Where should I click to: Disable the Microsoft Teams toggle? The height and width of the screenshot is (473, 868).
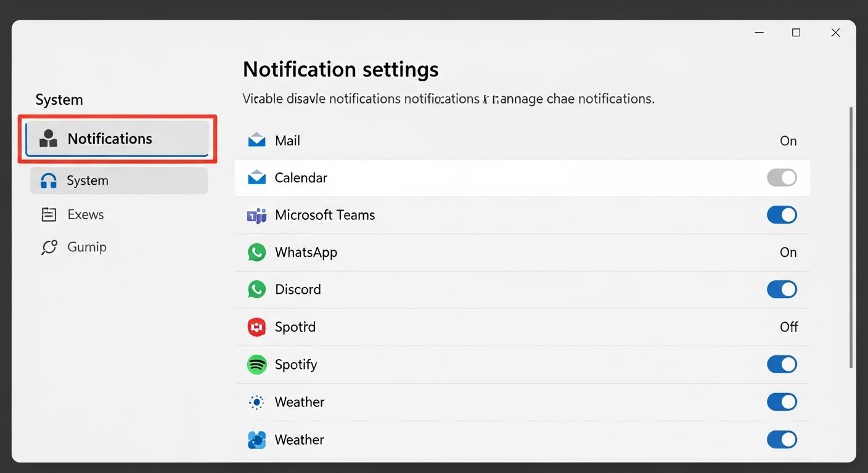point(782,215)
